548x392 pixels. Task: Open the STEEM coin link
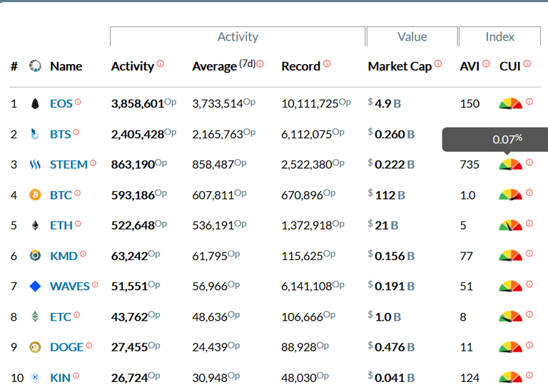68,165
